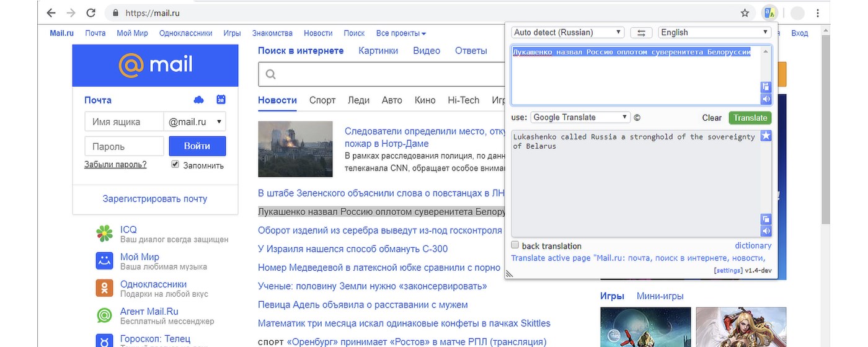
Task: Switch to Леди news tab
Action: click(x=358, y=100)
